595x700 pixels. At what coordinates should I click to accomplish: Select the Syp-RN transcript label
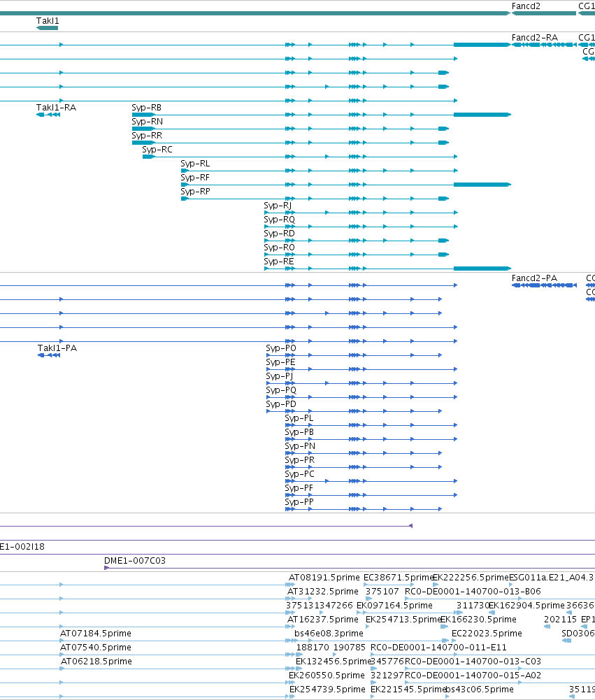pyautogui.click(x=148, y=122)
